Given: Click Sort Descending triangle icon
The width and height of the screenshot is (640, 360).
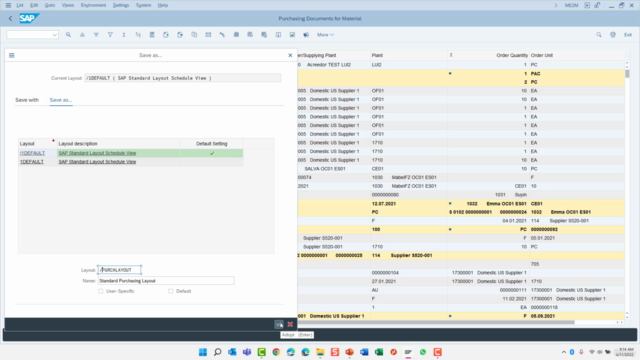Looking at the screenshot, I should (x=96, y=35).
